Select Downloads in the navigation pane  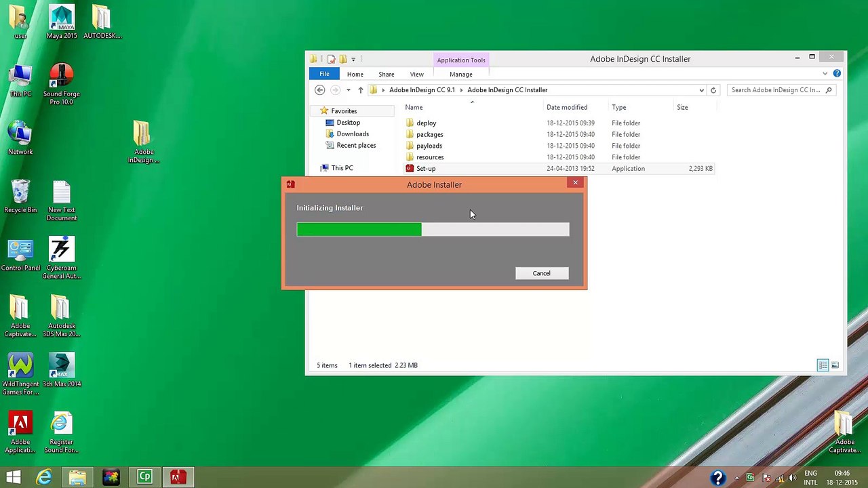[353, 134]
